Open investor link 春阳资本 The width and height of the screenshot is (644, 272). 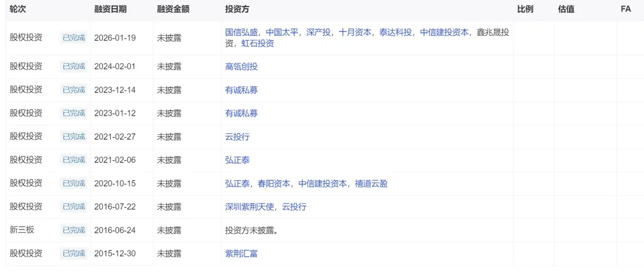click(x=274, y=184)
